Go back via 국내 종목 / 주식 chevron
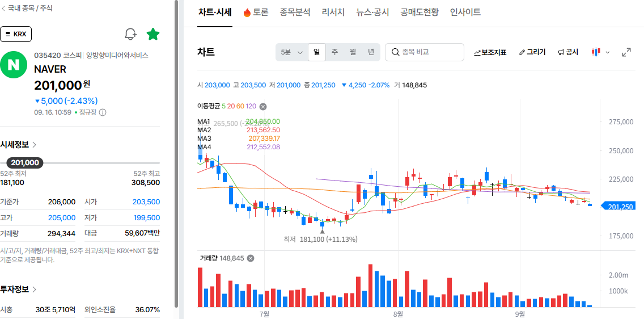Viewport: 644px width, 319px height. 4,8
